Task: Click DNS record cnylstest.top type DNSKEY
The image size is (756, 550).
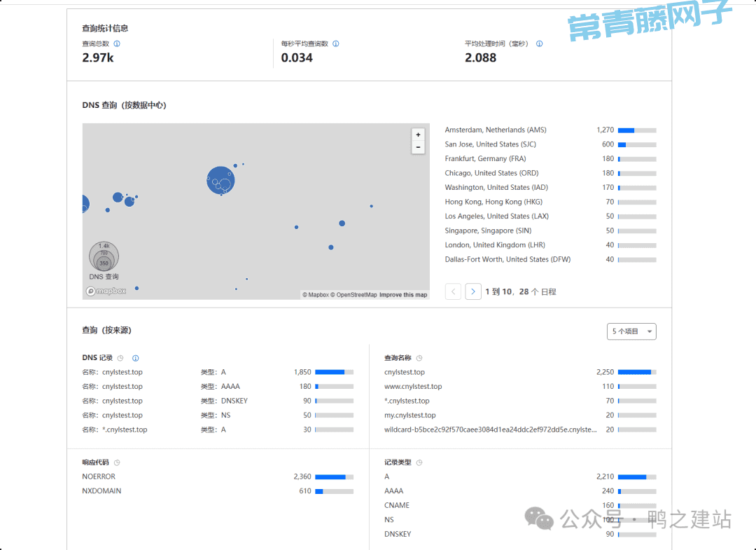Action: pos(218,401)
